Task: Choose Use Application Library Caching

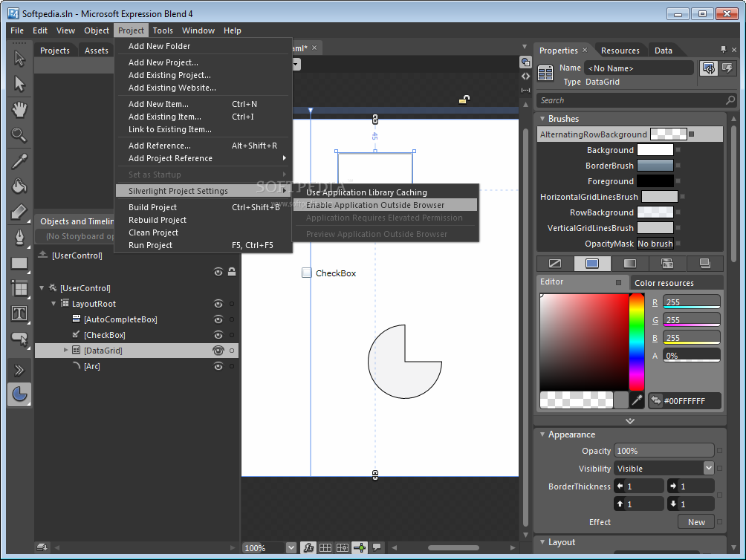Action: click(x=386, y=192)
